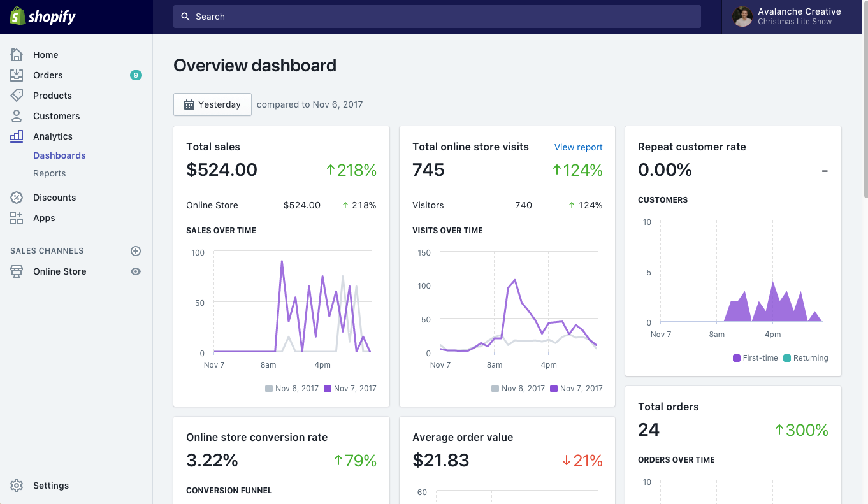Toggle the Nov 6, 2017 sales legend series

pos(292,389)
